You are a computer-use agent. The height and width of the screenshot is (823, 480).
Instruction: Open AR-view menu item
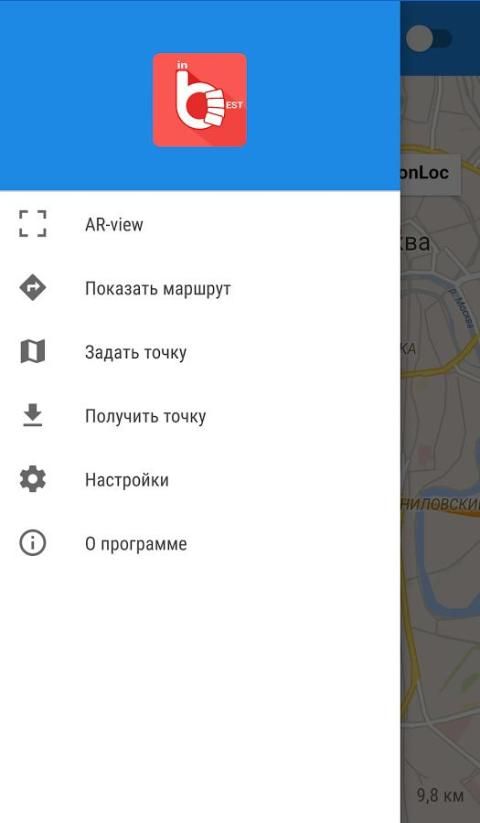click(200, 224)
